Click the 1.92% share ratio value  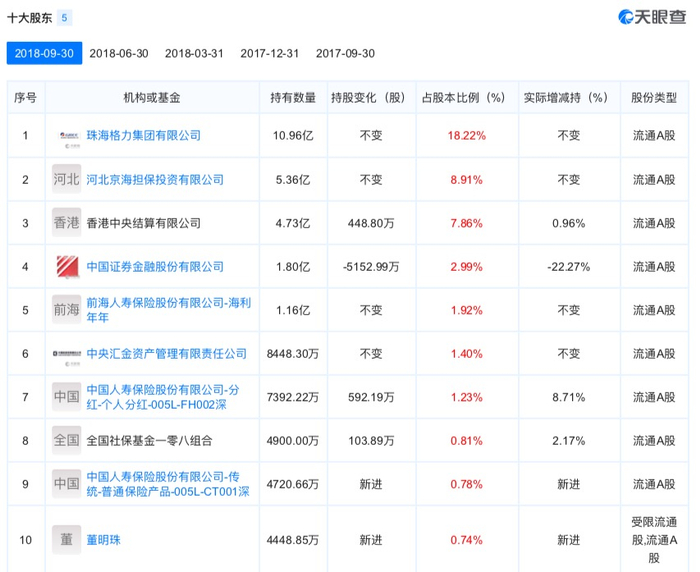click(x=467, y=310)
